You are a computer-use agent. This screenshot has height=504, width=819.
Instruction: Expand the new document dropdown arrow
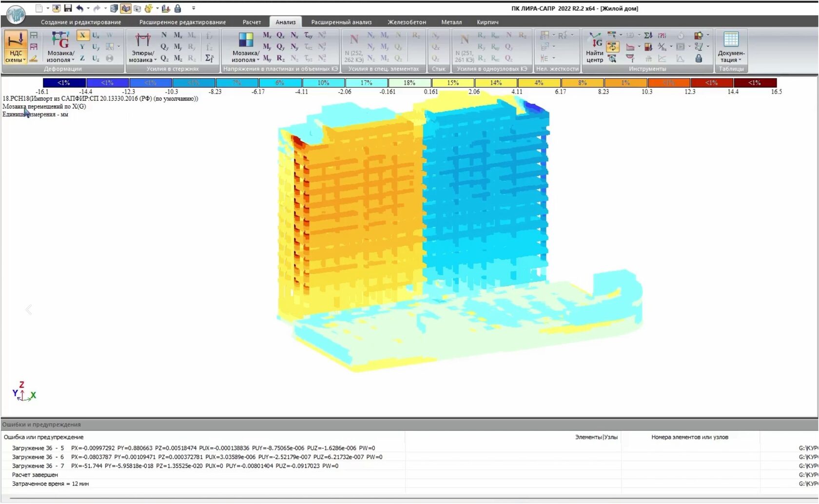[47, 8]
